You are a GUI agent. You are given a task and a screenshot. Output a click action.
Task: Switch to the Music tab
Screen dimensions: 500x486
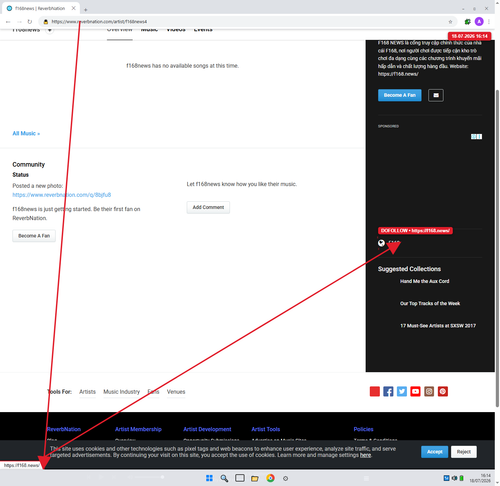[x=149, y=30]
